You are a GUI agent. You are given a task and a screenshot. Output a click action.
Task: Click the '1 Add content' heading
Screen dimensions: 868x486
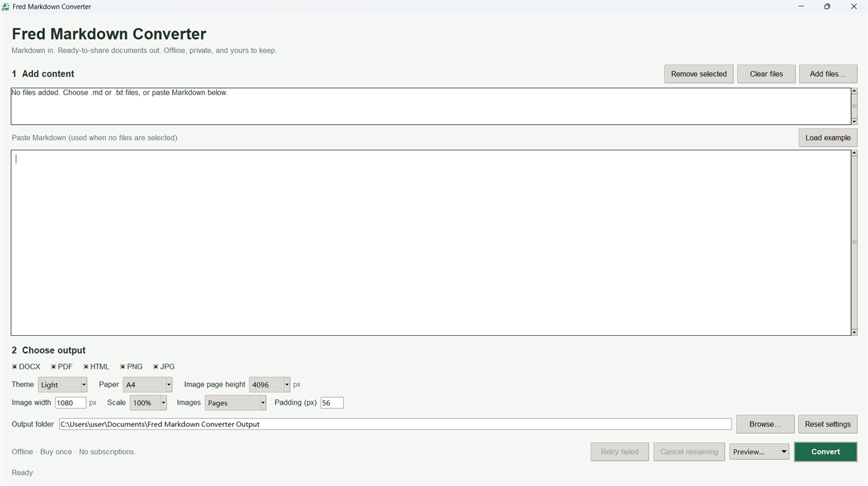[43, 74]
